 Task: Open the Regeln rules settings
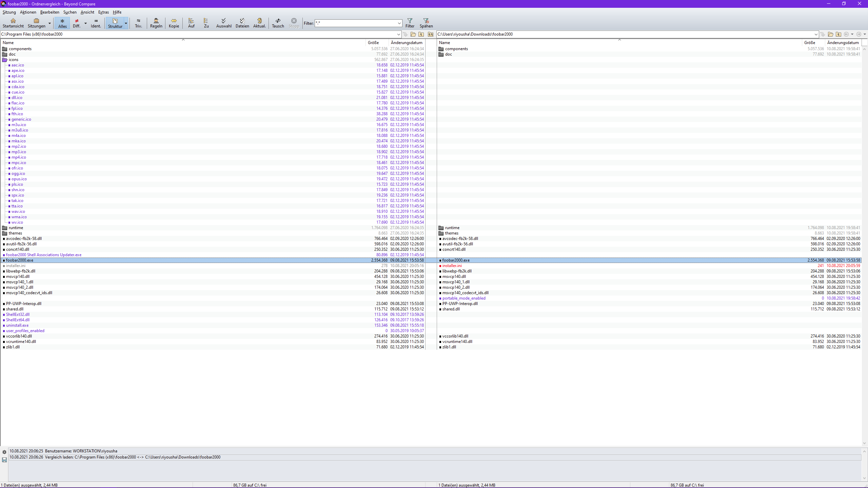156,23
